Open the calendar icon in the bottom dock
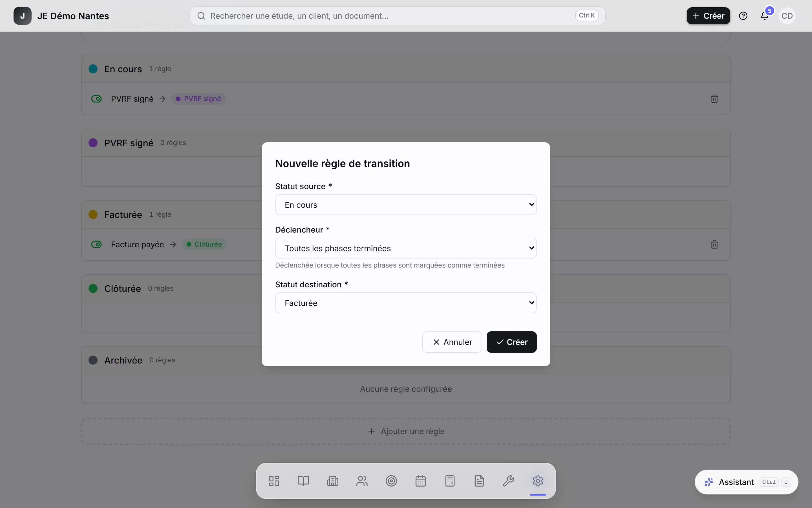 tap(420, 481)
